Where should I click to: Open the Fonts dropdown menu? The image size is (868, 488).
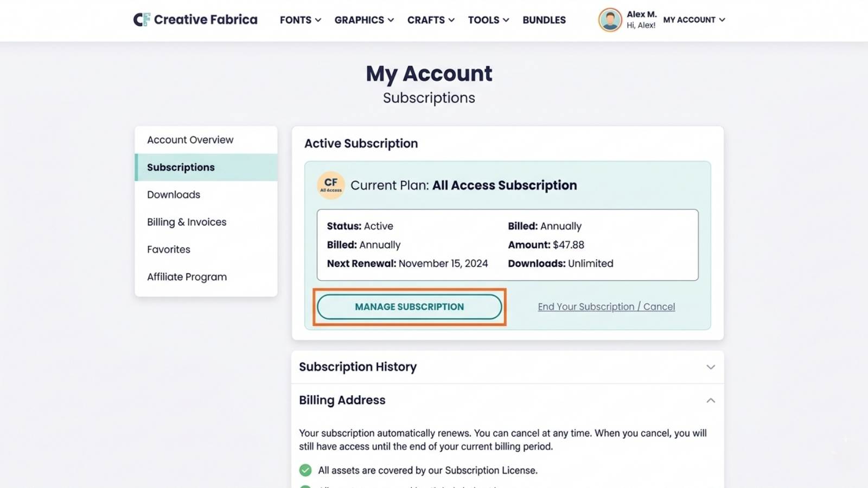tap(301, 20)
